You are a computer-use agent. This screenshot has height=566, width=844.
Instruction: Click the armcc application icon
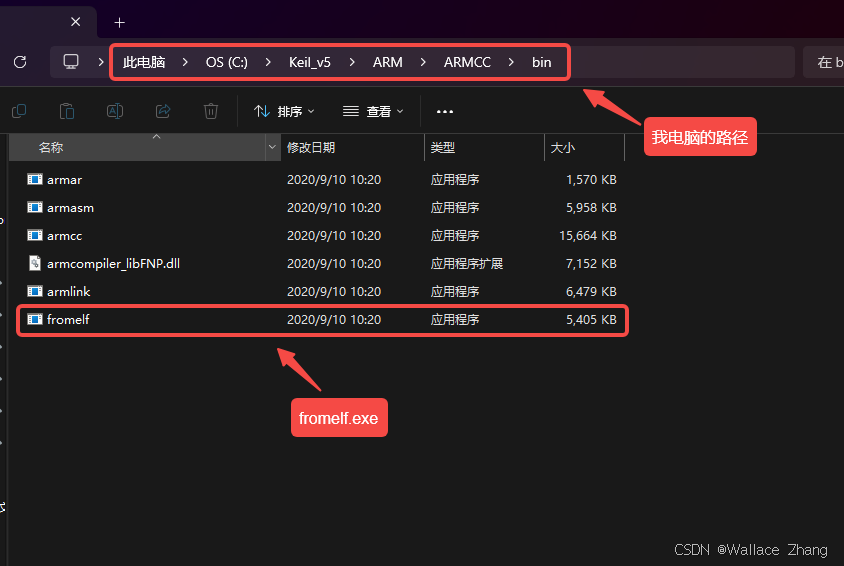[35, 236]
